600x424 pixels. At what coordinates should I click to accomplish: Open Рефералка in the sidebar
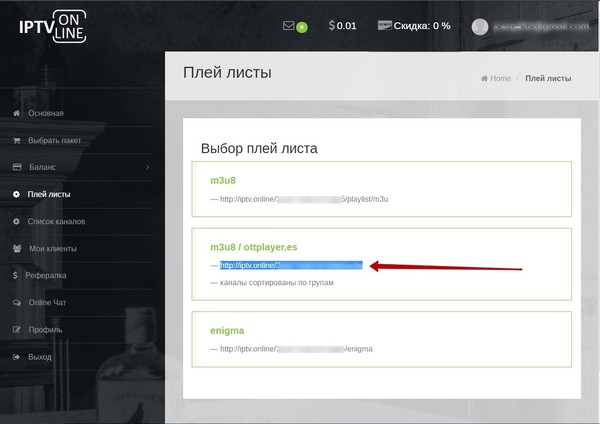pyautogui.click(x=46, y=276)
